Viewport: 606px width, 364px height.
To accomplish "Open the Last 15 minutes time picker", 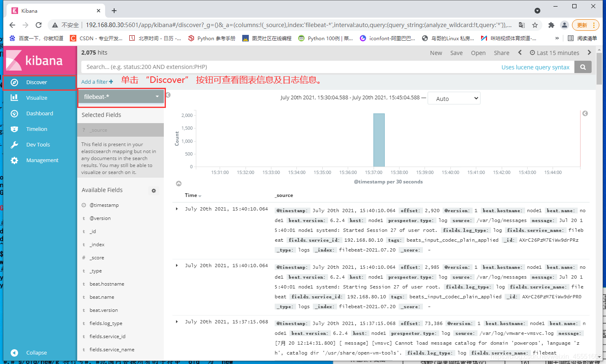I will click(x=554, y=53).
